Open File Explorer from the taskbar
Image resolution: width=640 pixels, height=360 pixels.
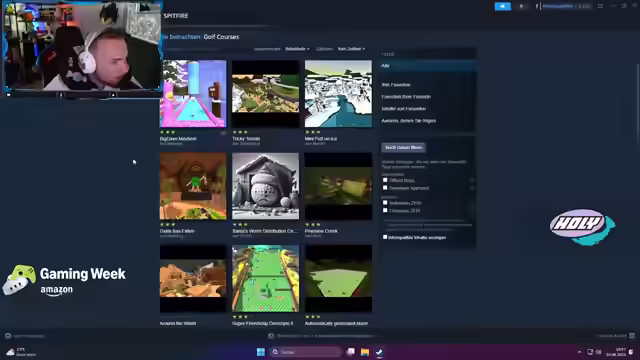365,352
